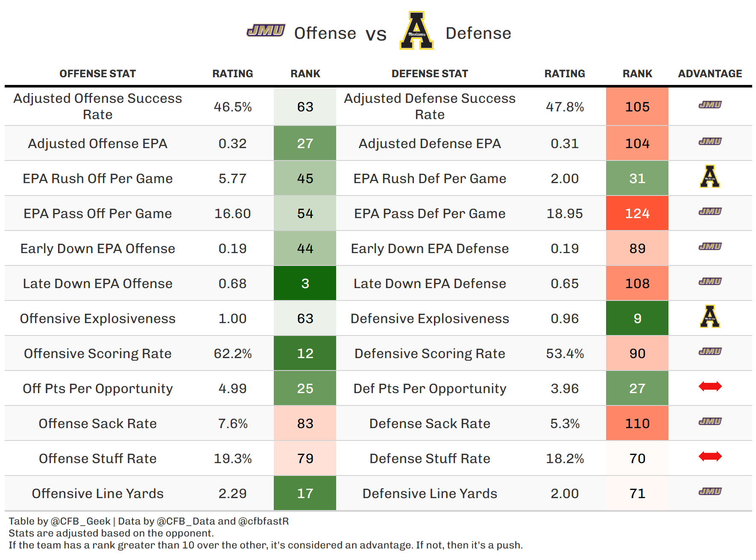Click the JMU advantage icon for Adjusted Offense EPA
This screenshot has height=560, width=756.
710,141
